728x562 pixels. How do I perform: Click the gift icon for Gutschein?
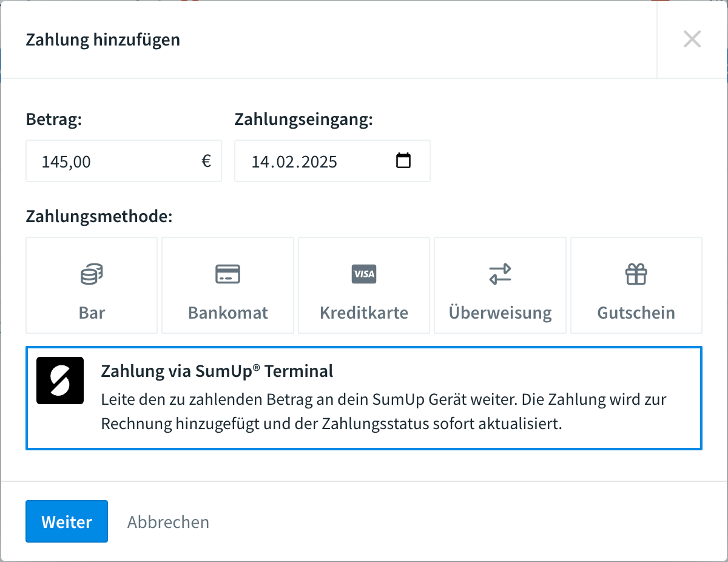tap(636, 274)
